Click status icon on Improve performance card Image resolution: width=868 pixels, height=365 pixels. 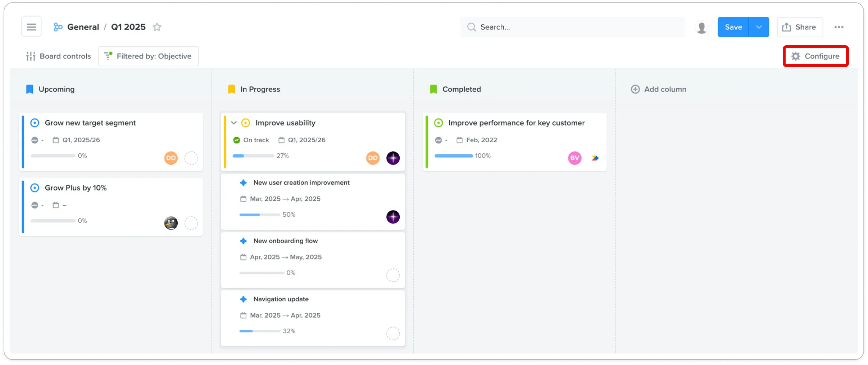(438, 140)
